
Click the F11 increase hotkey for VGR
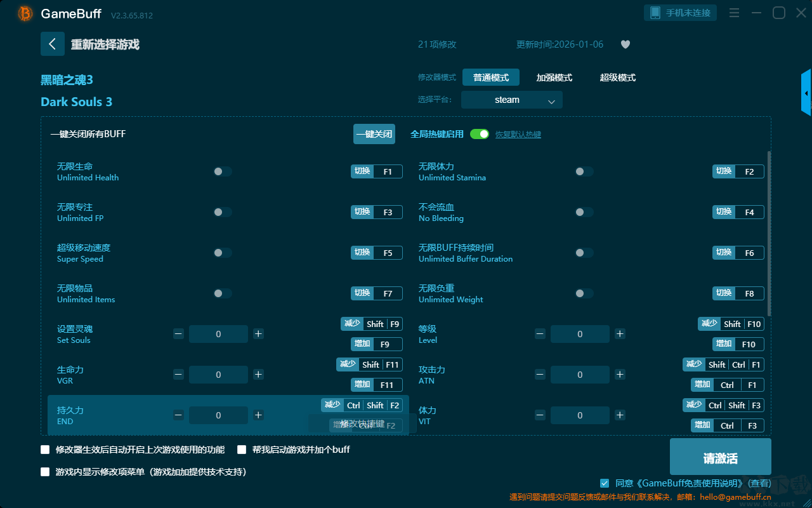point(377,385)
